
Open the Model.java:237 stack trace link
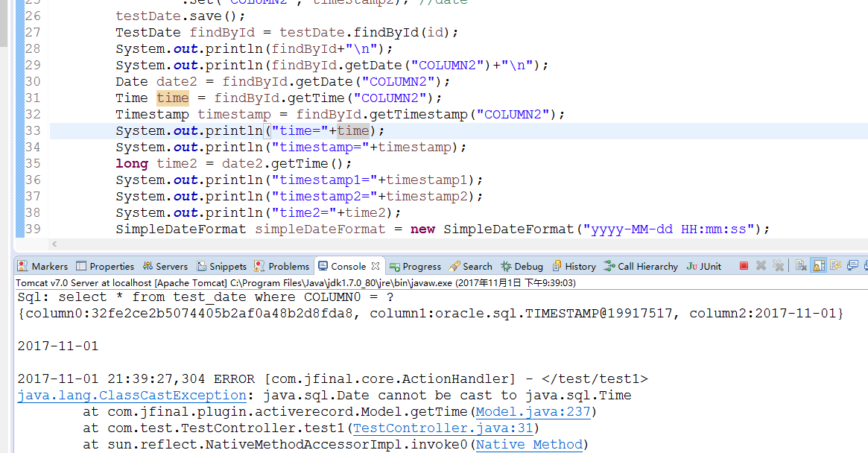point(533,412)
